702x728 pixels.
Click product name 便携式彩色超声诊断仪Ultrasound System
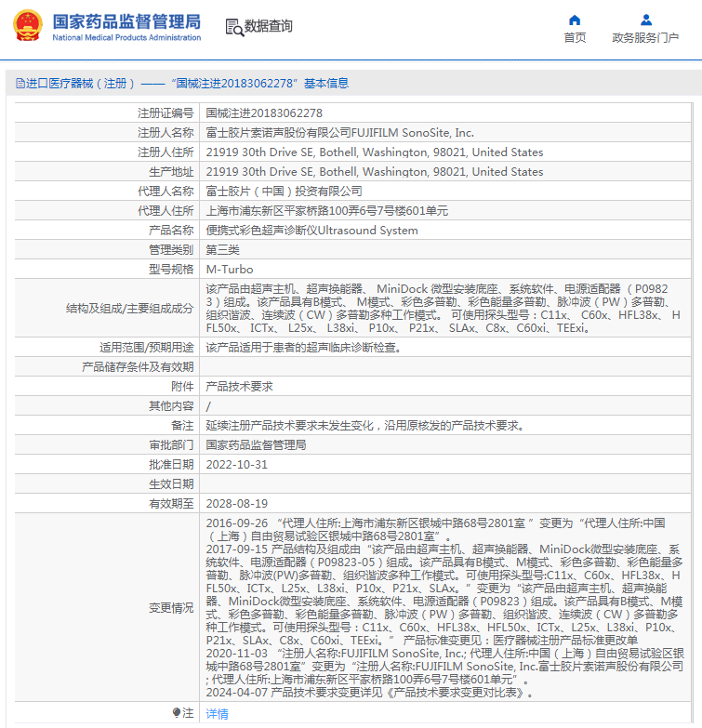pyautogui.click(x=312, y=231)
